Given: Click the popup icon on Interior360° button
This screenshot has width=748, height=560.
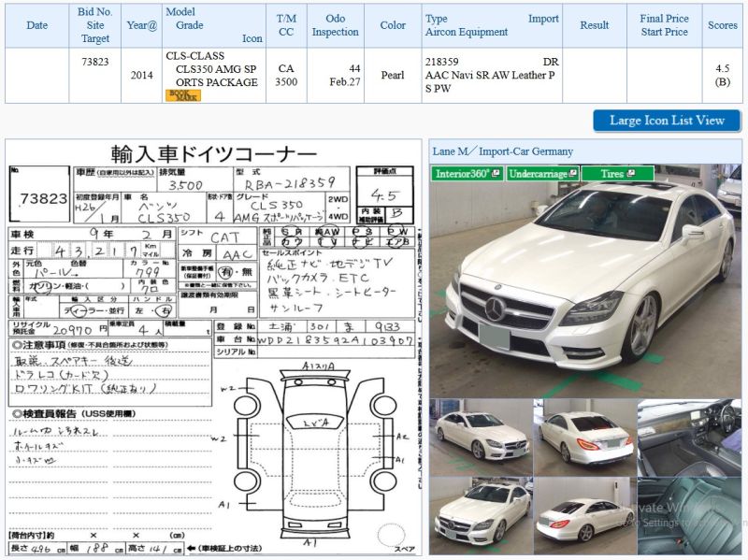Looking at the screenshot, I should (x=496, y=173).
